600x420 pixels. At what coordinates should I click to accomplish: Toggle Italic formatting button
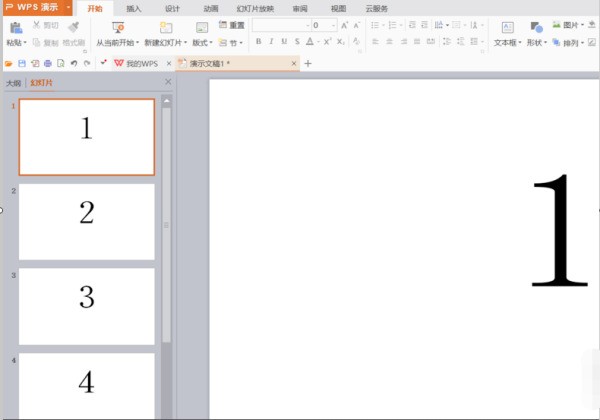pos(271,42)
